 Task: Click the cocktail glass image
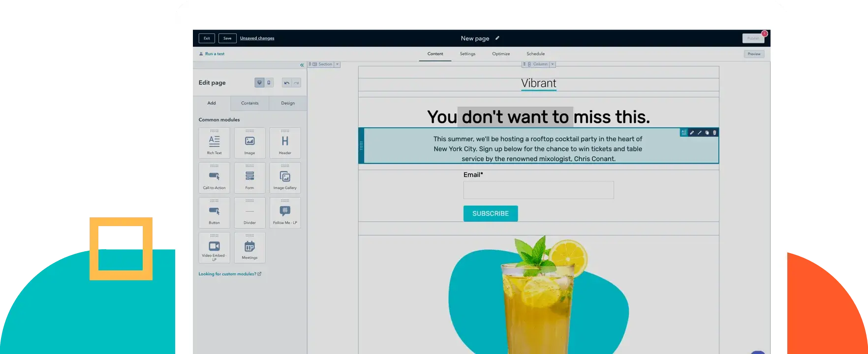[538, 295]
